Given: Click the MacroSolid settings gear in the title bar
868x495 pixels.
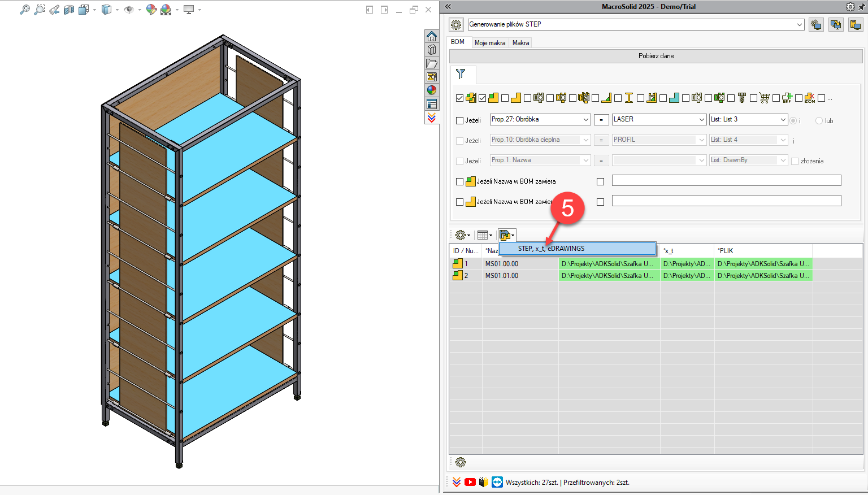Looking at the screenshot, I should (850, 7).
